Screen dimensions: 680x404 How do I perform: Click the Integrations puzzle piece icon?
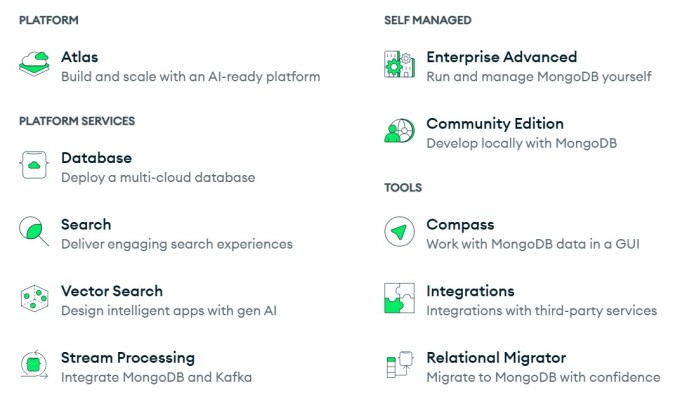click(x=399, y=298)
